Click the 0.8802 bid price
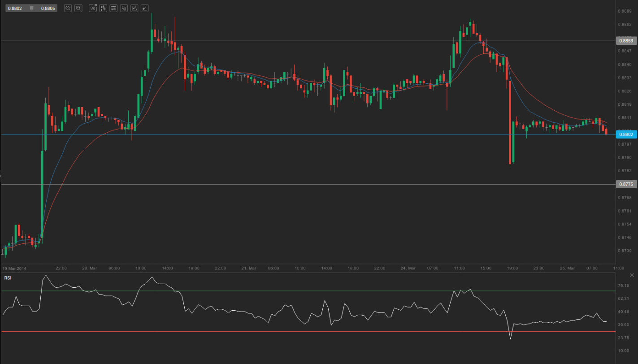Image resolution: width=638 pixels, height=364 pixels. tap(15, 8)
